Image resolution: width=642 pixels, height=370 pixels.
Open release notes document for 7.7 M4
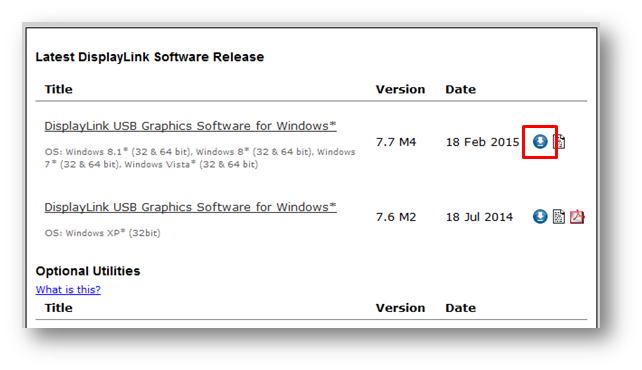[559, 142]
